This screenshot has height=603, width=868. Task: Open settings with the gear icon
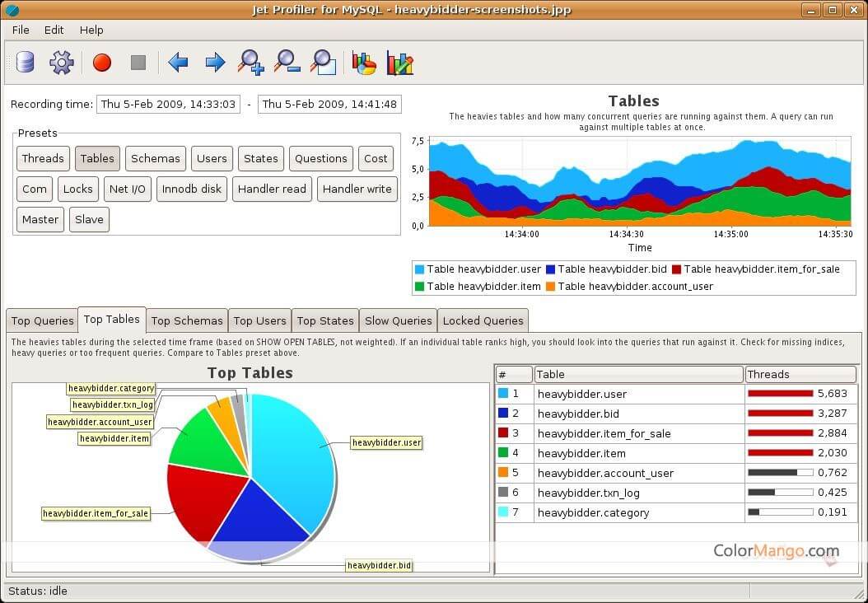click(62, 63)
